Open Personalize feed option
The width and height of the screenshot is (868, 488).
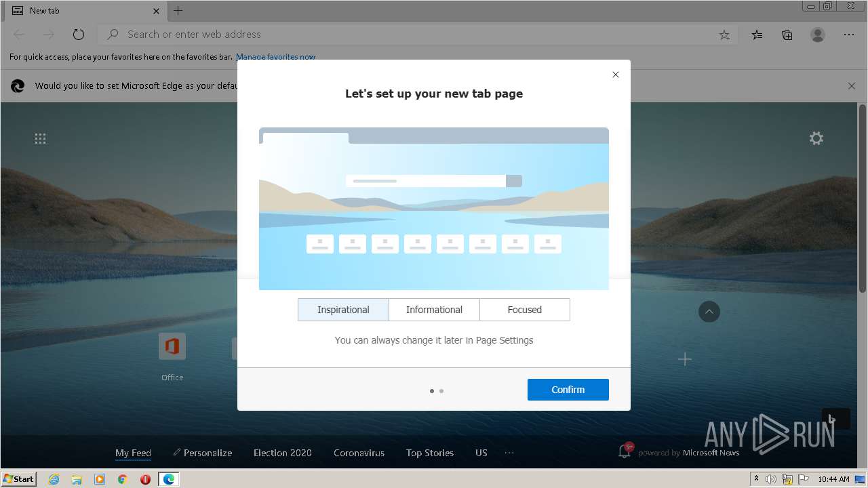[203, 453]
